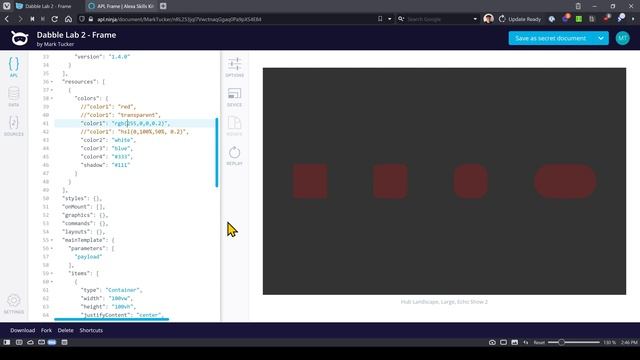Collapse the line 37 fold arrow

pyautogui.click(x=52, y=90)
